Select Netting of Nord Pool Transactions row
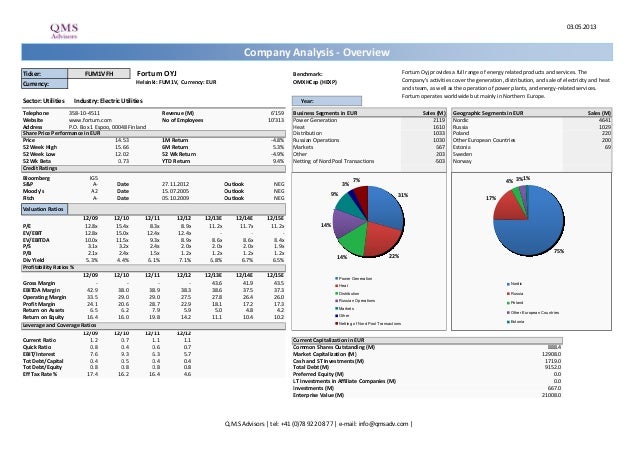 369,161
